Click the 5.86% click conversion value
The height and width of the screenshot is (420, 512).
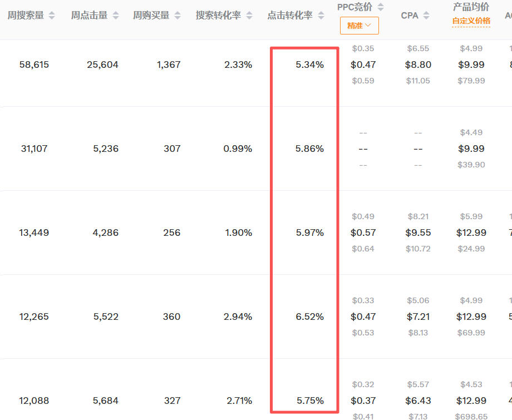click(309, 149)
